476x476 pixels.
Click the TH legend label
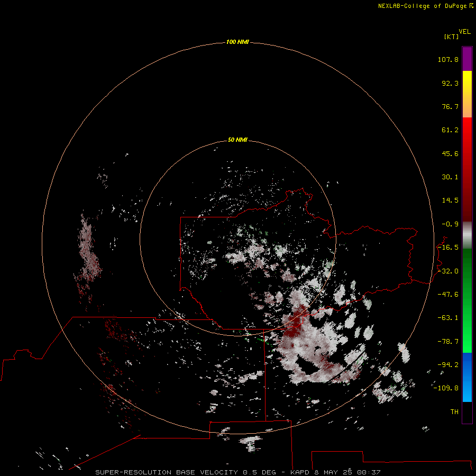[454, 411]
